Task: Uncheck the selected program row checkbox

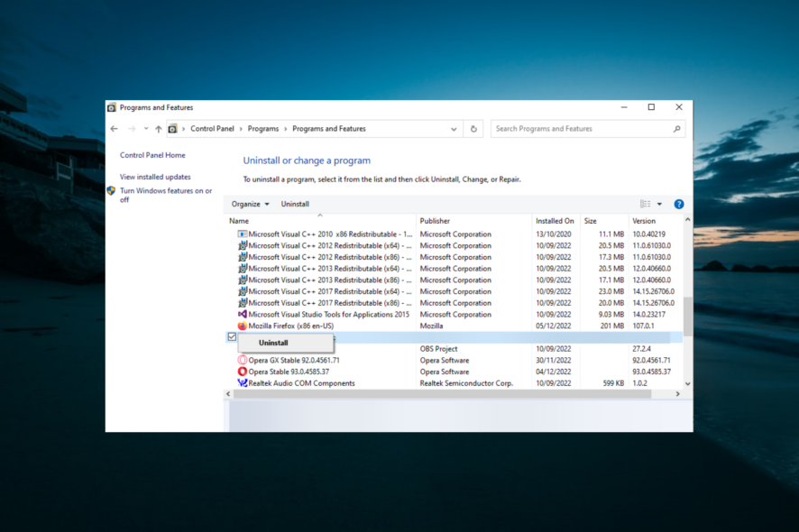Action: [x=232, y=337]
